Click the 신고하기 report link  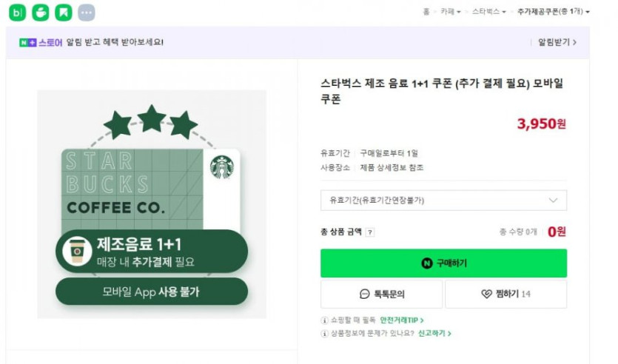click(x=434, y=334)
